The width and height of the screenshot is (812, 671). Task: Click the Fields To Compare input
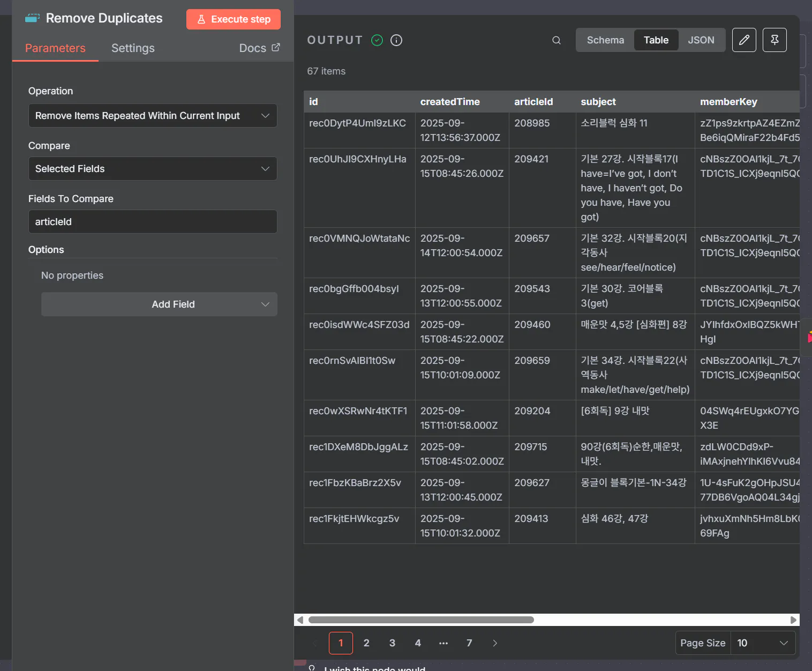pos(153,222)
